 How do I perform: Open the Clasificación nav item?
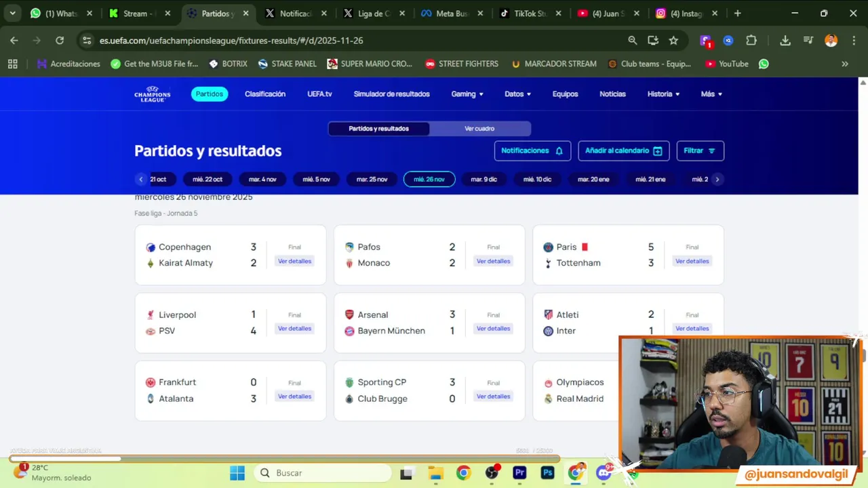pos(265,94)
